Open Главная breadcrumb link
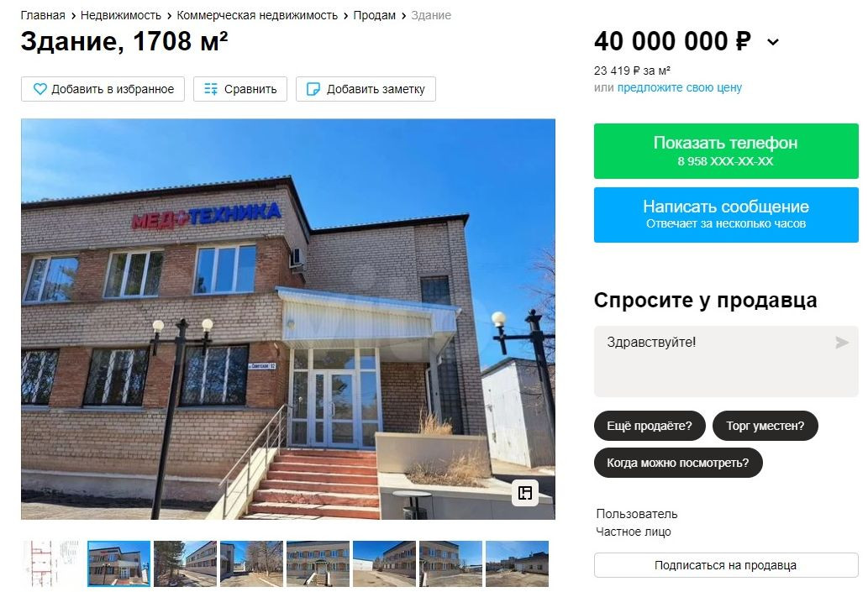The image size is (868, 592). click(x=43, y=15)
